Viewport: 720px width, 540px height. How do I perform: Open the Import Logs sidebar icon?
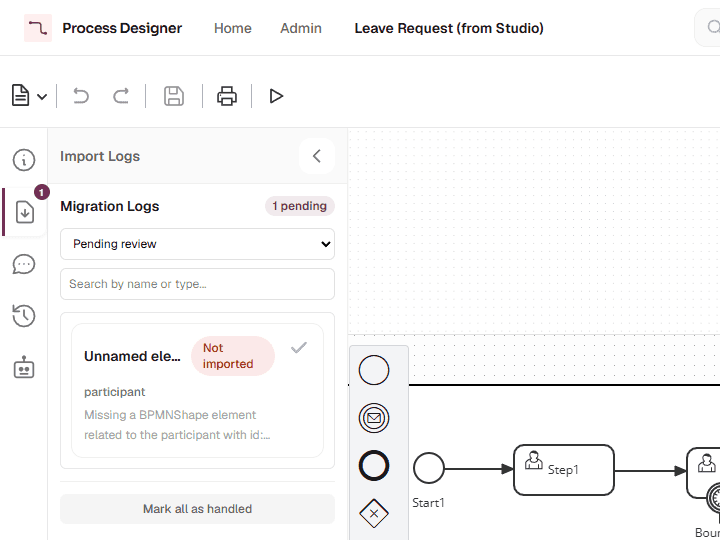25,212
